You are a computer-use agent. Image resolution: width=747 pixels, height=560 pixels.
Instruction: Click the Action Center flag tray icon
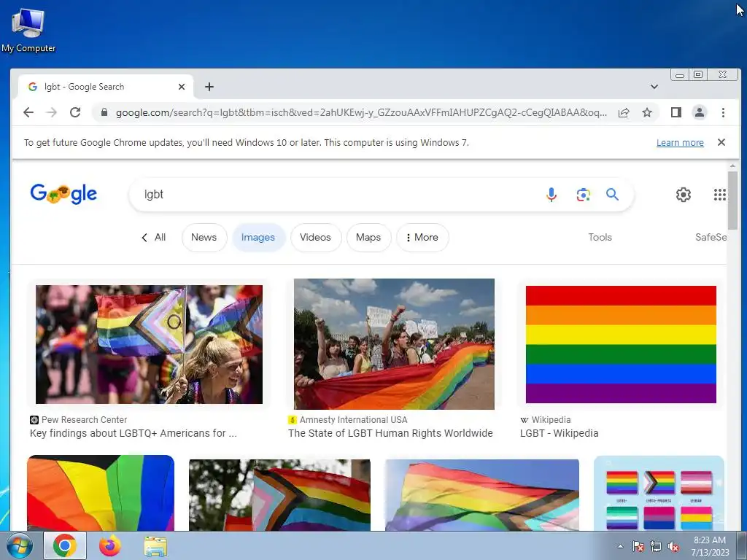pos(638,547)
